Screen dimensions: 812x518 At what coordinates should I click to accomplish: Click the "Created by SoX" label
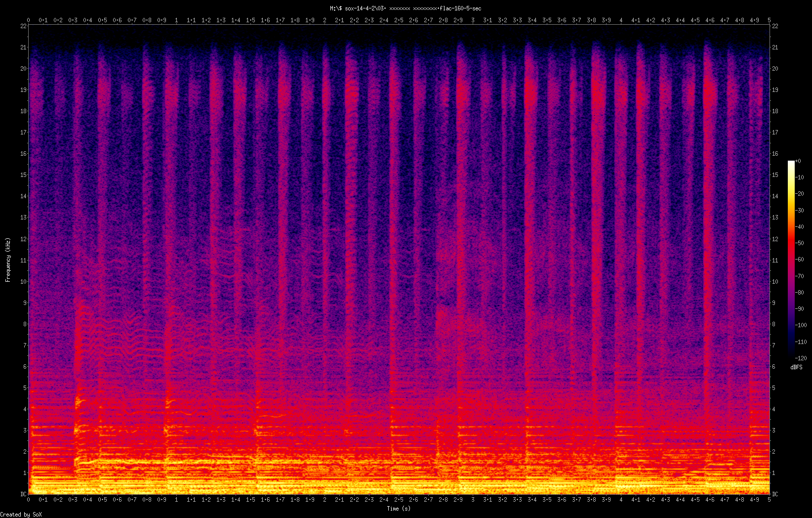click(21, 515)
